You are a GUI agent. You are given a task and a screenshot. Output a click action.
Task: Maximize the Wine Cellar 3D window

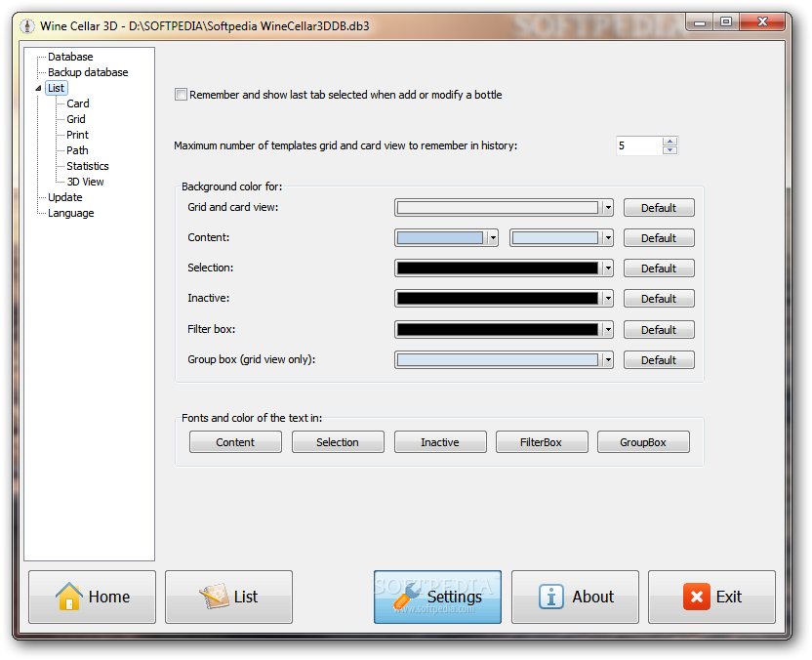[726, 22]
